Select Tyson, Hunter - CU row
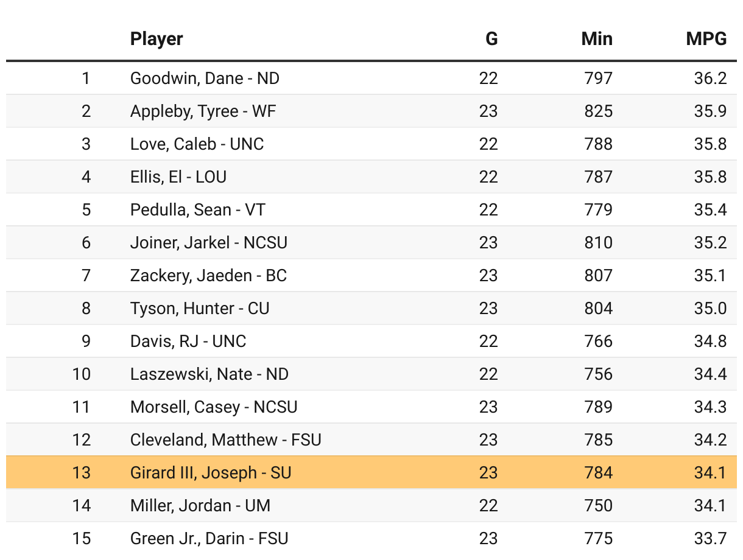The image size is (743, 560). (371, 308)
